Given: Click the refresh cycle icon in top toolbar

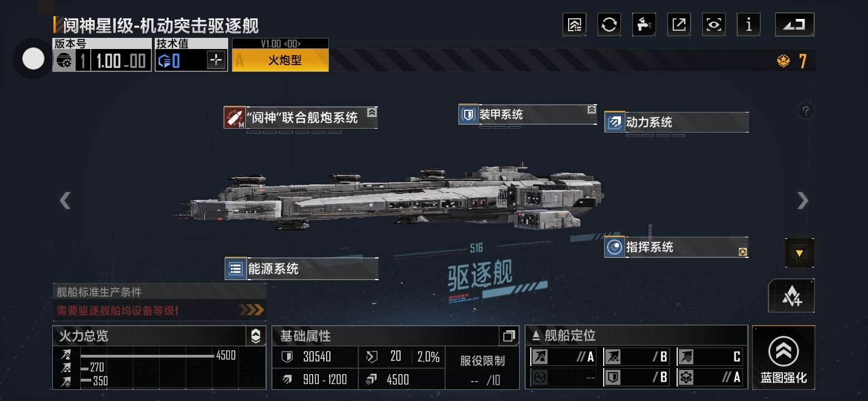Looking at the screenshot, I should [609, 25].
